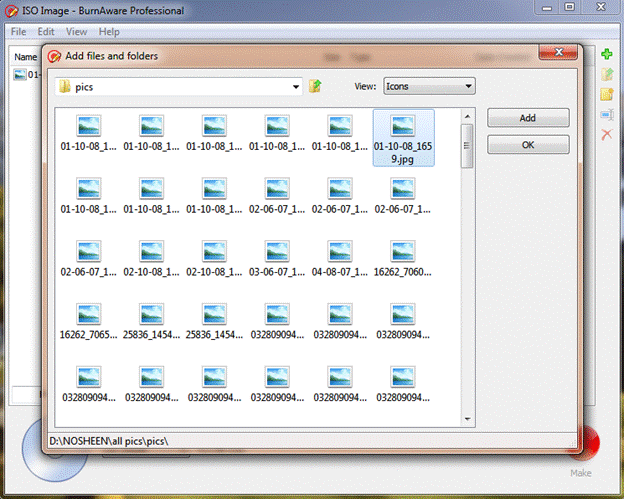Screen dimensions: 624x499
Task: Click the new folder icon in right toolbar
Action: (607, 94)
